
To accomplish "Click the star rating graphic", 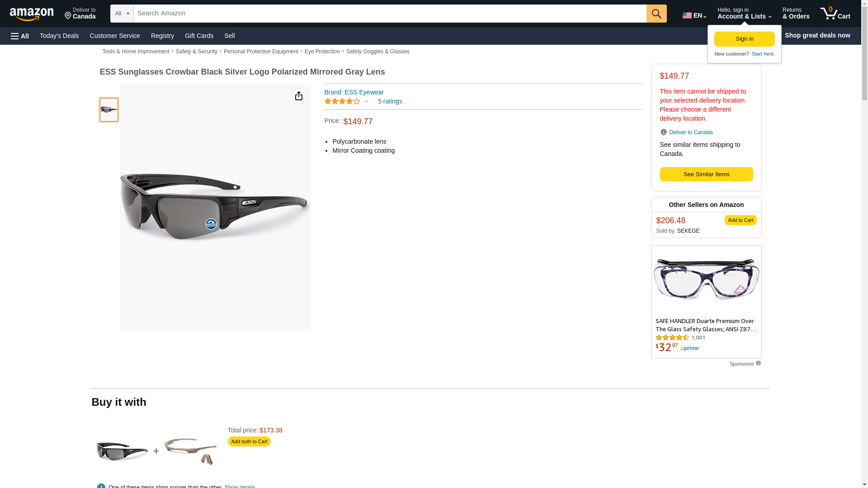I will click(x=342, y=101).
